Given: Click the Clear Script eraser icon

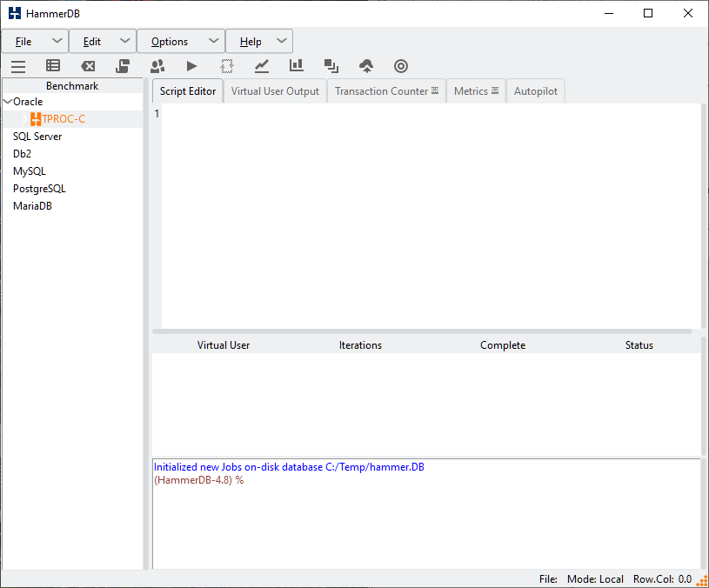Looking at the screenshot, I should [88, 66].
